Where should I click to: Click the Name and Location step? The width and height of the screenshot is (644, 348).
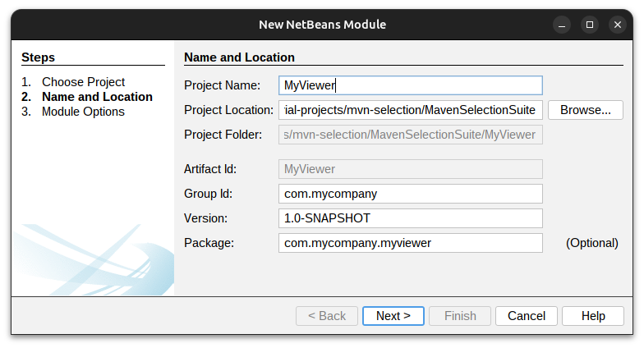pyautogui.click(x=97, y=97)
